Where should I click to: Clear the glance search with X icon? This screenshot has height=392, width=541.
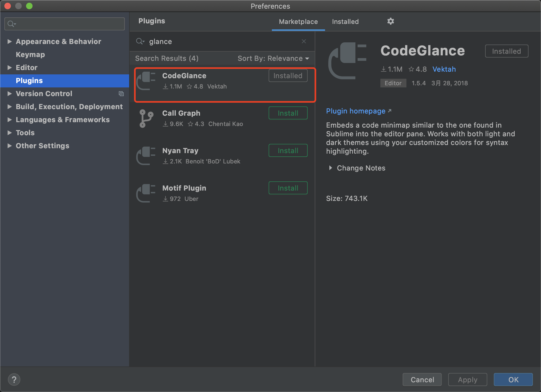pos(304,41)
